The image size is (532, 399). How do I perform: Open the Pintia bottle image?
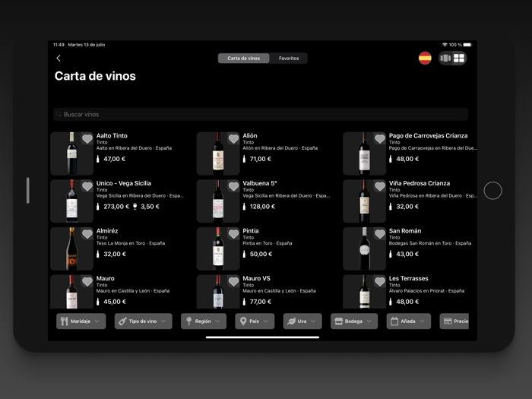pyautogui.click(x=218, y=249)
